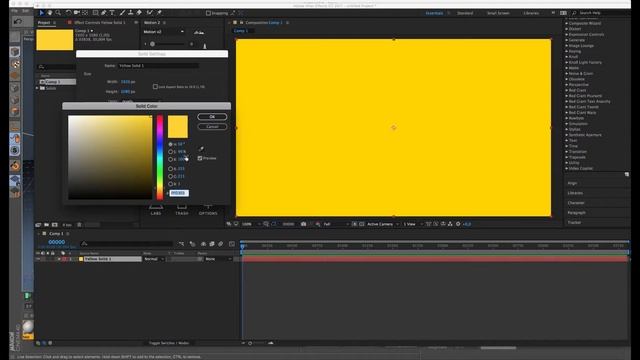Screen dimensions: 640x360
Task: Switch to the Motion 2 panel tab
Action: click(152, 23)
